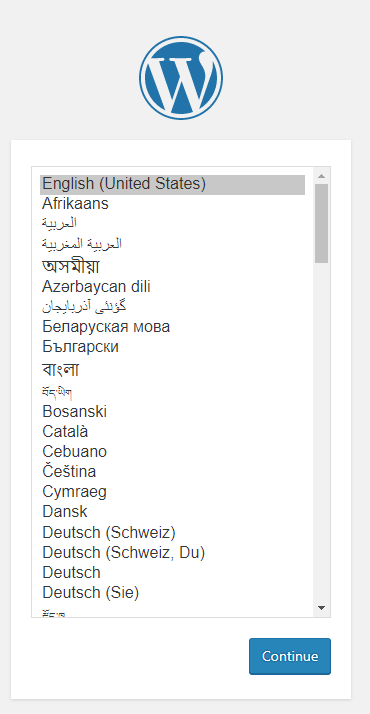
Task: Click the language list scrollbar thumb
Action: 321,223
